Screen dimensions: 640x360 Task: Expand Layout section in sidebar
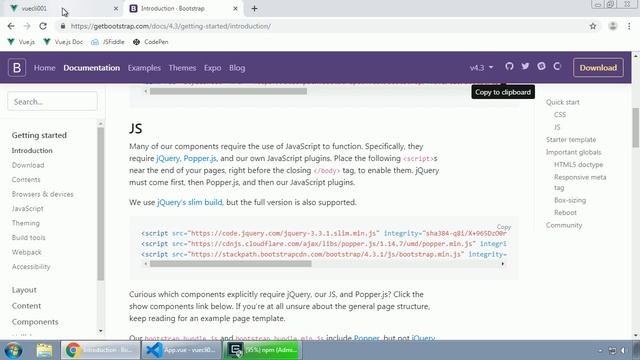click(24, 290)
